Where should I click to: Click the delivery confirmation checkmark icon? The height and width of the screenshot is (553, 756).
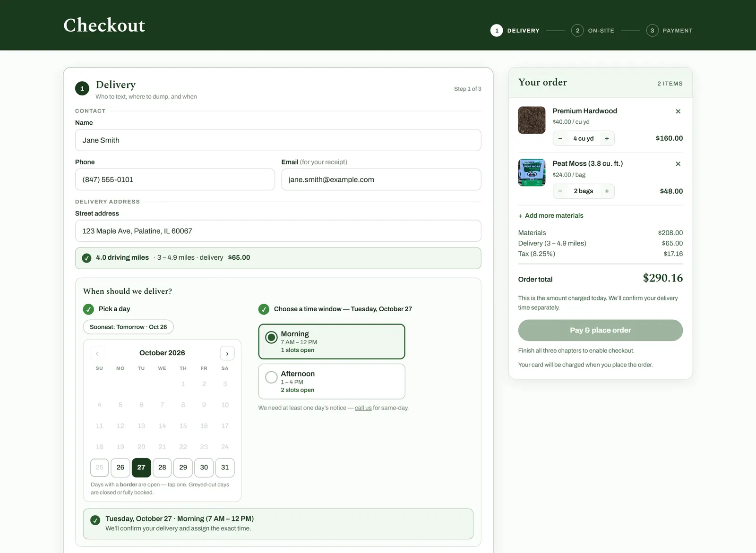pyautogui.click(x=95, y=520)
